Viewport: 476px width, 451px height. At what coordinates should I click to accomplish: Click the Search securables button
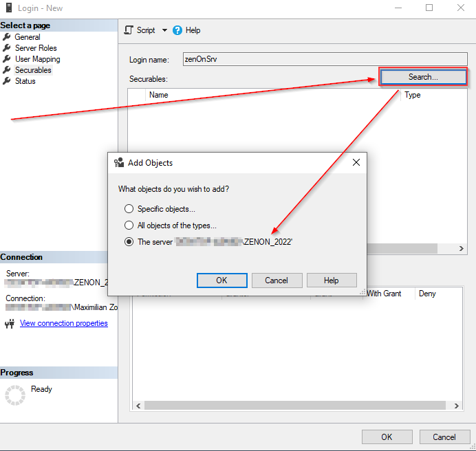pos(423,77)
